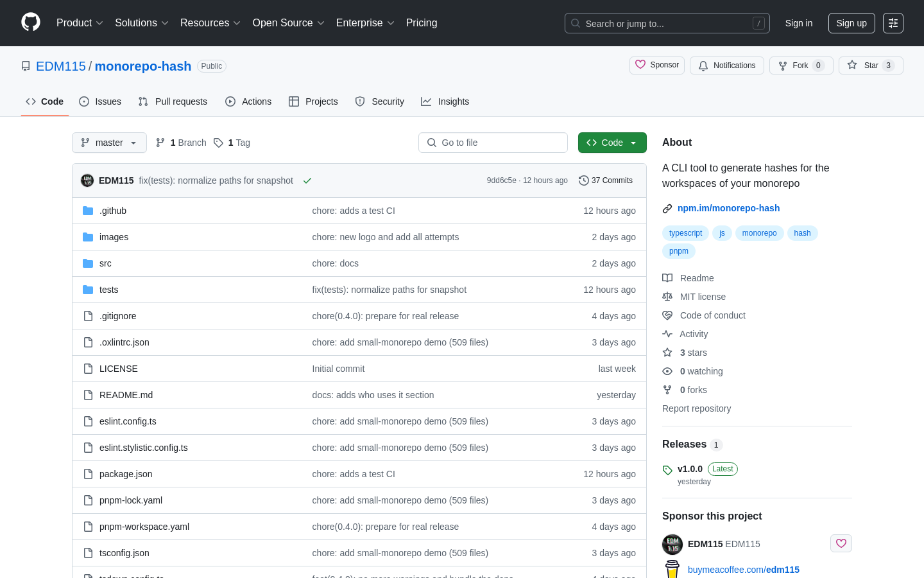
Task: Click the Sign in link
Action: point(799,23)
